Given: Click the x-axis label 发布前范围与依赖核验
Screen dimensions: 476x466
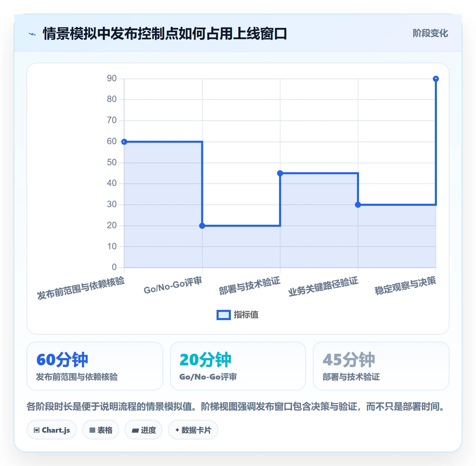Looking at the screenshot, I should [x=81, y=288].
